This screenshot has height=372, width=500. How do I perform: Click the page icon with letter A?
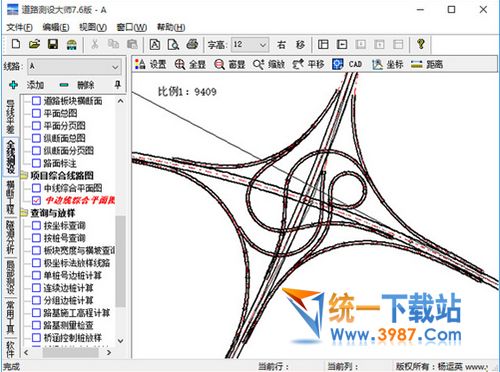click(155, 44)
